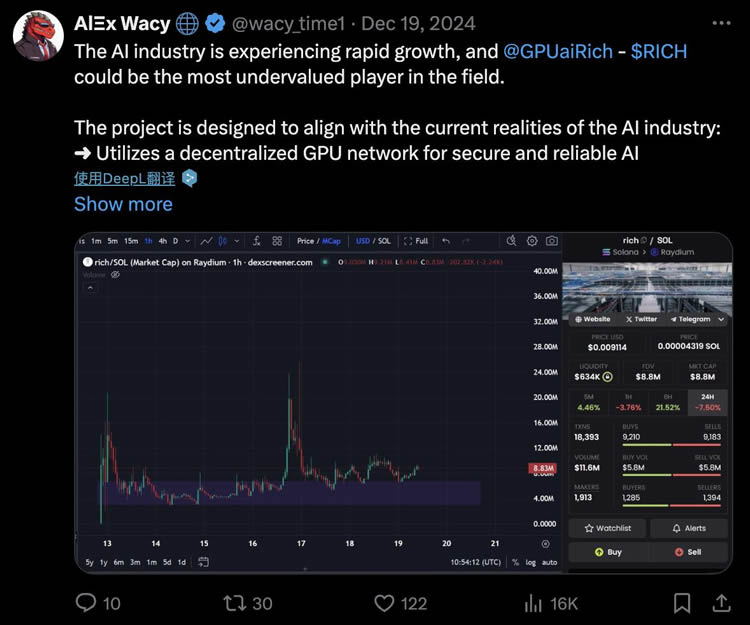
Task: Open chart settings gear icon
Action: point(530,241)
